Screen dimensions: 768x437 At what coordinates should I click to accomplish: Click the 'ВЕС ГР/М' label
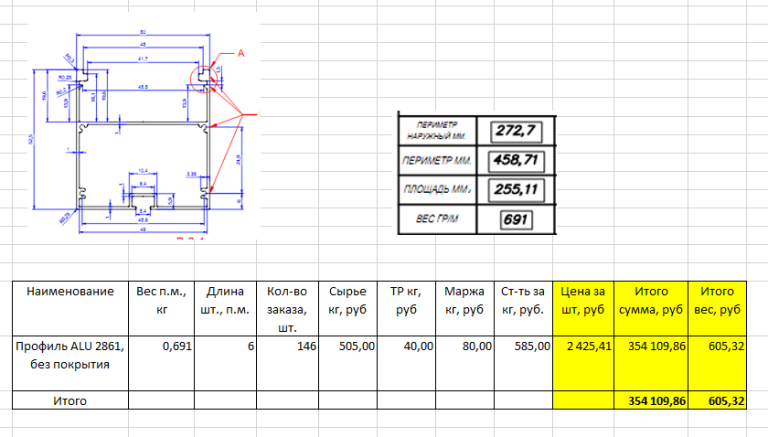[437, 219]
